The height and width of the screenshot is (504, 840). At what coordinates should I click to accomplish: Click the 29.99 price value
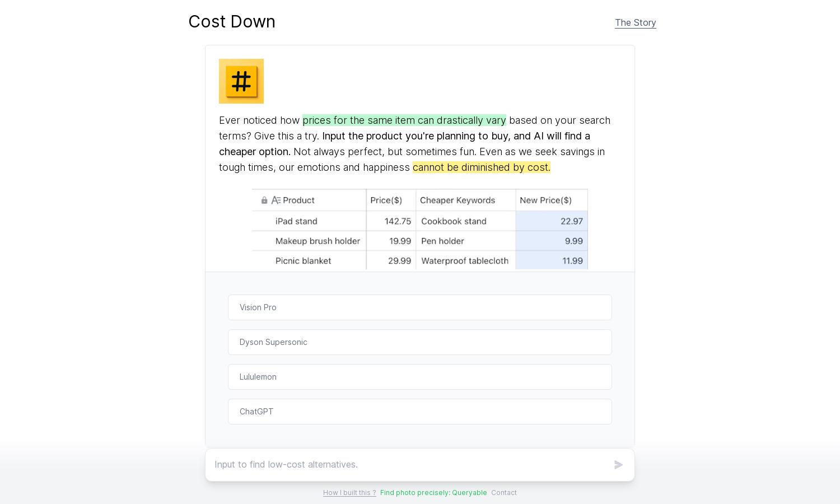pyautogui.click(x=400, y=261)
